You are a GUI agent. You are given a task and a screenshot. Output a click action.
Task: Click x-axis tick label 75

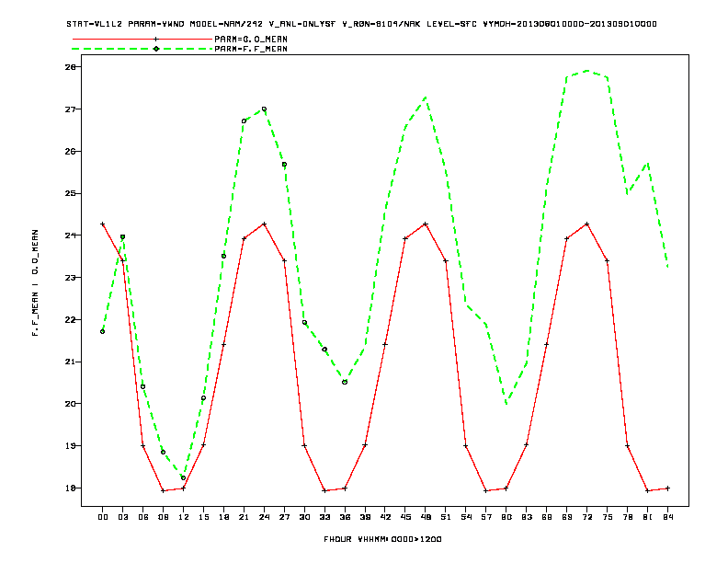[608, 517]
